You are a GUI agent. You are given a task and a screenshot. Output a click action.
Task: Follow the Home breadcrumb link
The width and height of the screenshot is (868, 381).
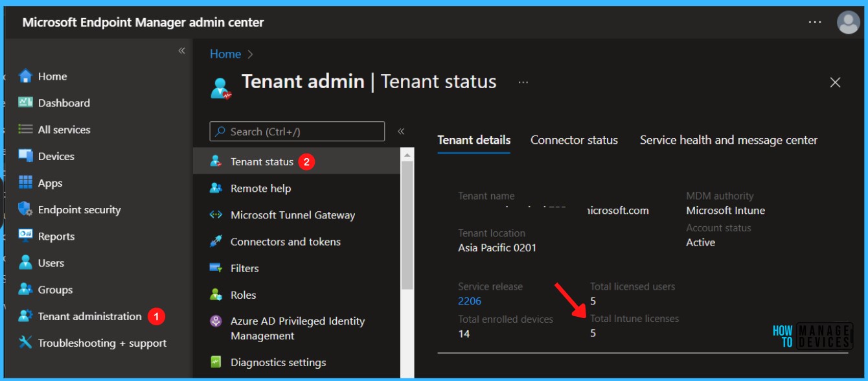coord(225,54)
